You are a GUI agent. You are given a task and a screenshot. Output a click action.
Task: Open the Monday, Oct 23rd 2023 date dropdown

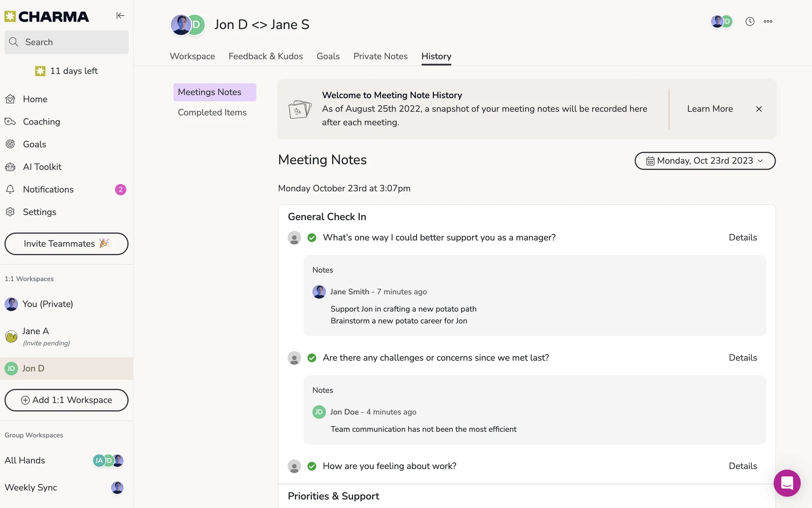coord(705,161)
